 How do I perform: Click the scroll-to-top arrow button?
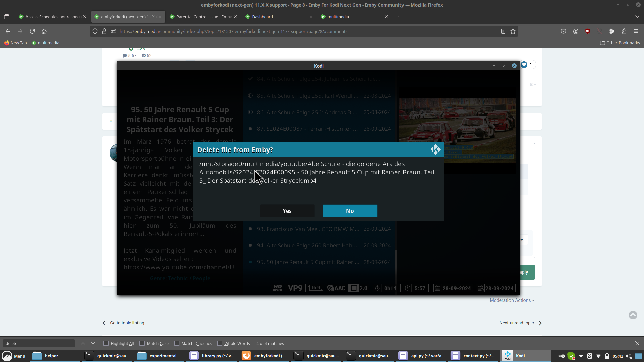633,315
